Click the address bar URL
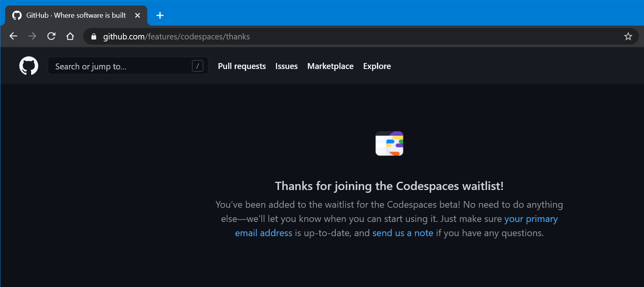644x287 pixels. 176,37
